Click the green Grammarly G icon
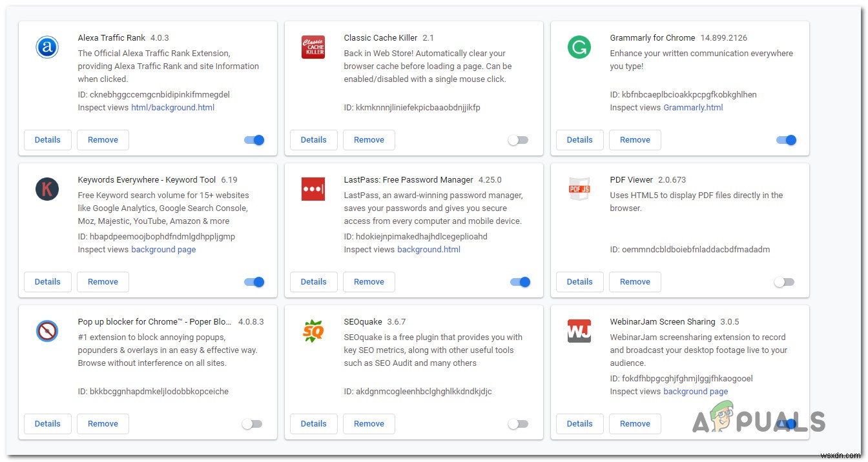Image resolution: width=868 pixels, height=462 pixels. click(x=579, y=46)
